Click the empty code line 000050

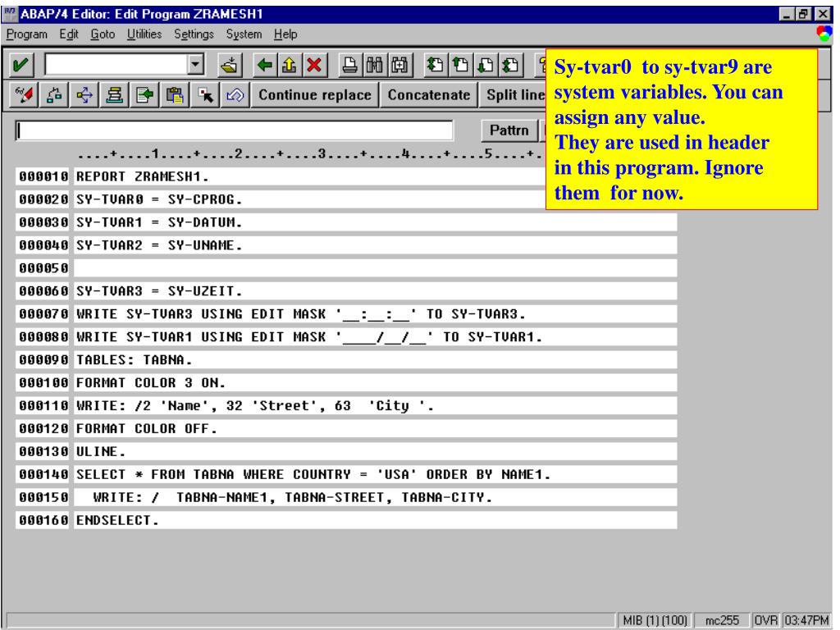pyautogui.click(x=375, y=268)
